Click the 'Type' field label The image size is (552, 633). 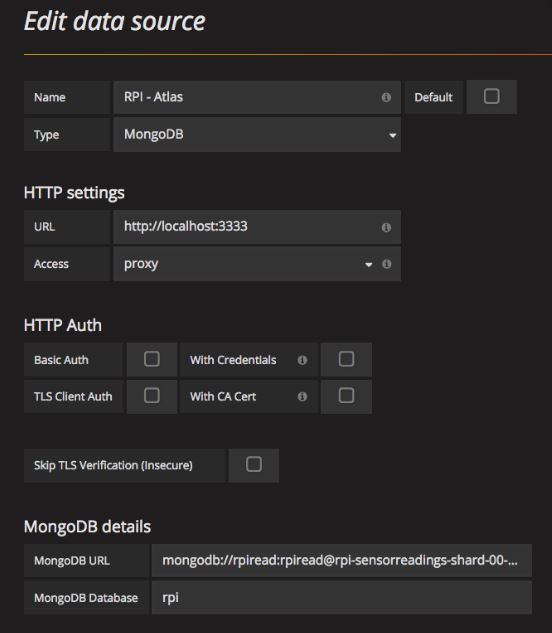tap(46, 135)
